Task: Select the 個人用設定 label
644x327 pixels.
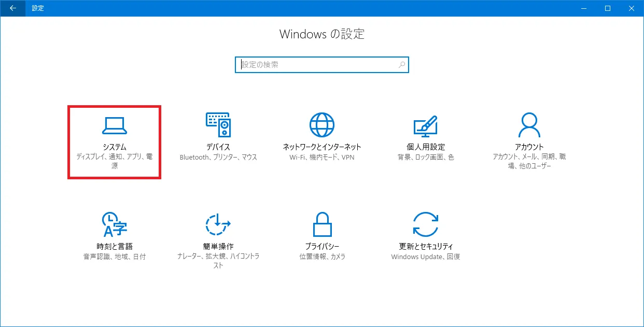Action: (426, 147)
